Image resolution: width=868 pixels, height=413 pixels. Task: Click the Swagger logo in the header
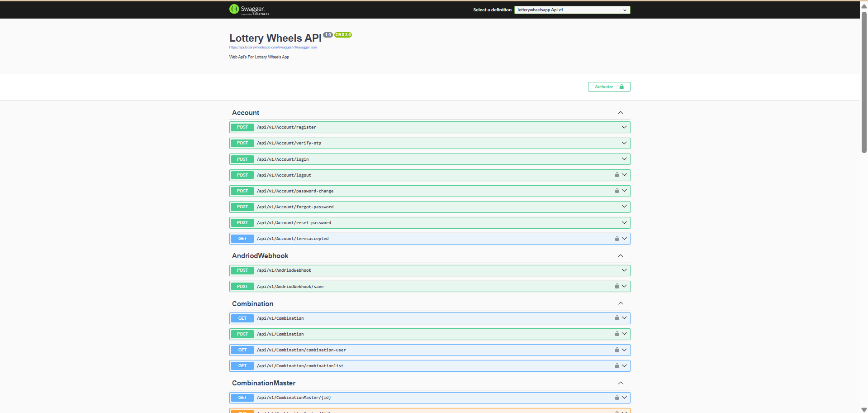pyautogui.click(x=249, y=10)
